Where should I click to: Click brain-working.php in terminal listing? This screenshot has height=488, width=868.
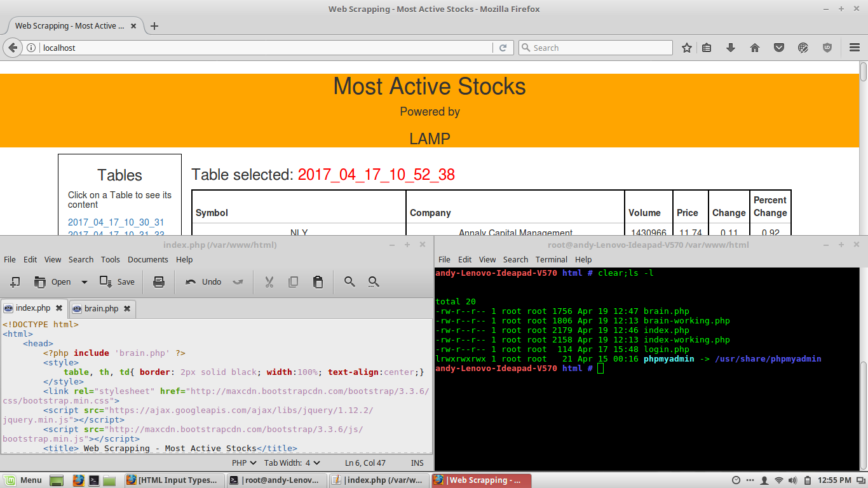[x=686, y=321]
